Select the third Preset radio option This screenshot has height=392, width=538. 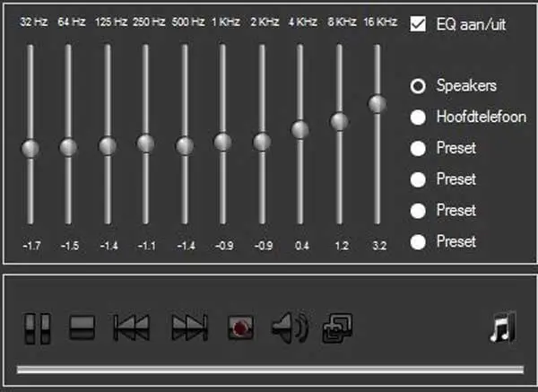pos(418,211)
